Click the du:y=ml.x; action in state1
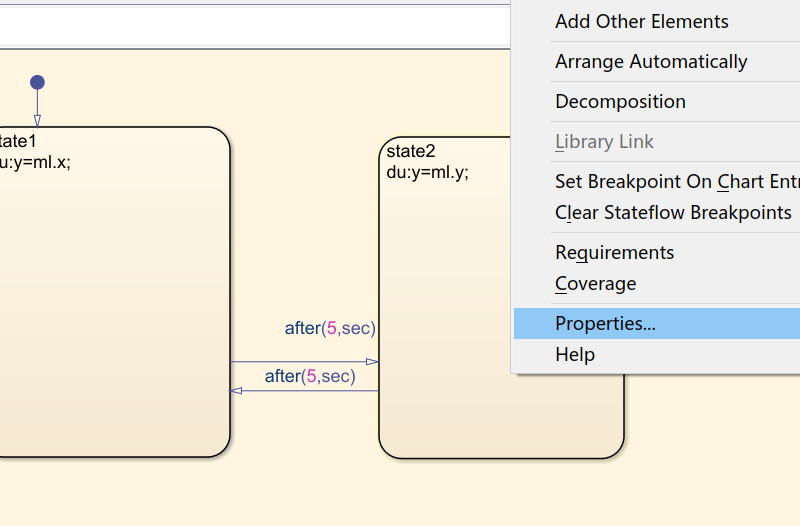Viewport: 800px width, 526px height. coord(35,162)
